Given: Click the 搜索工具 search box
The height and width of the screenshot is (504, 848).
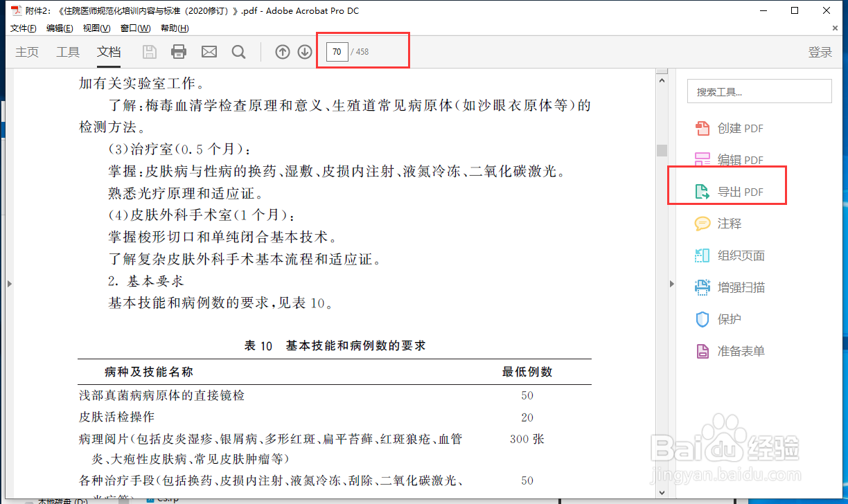Looking at the screenshot, I should 759,91.
